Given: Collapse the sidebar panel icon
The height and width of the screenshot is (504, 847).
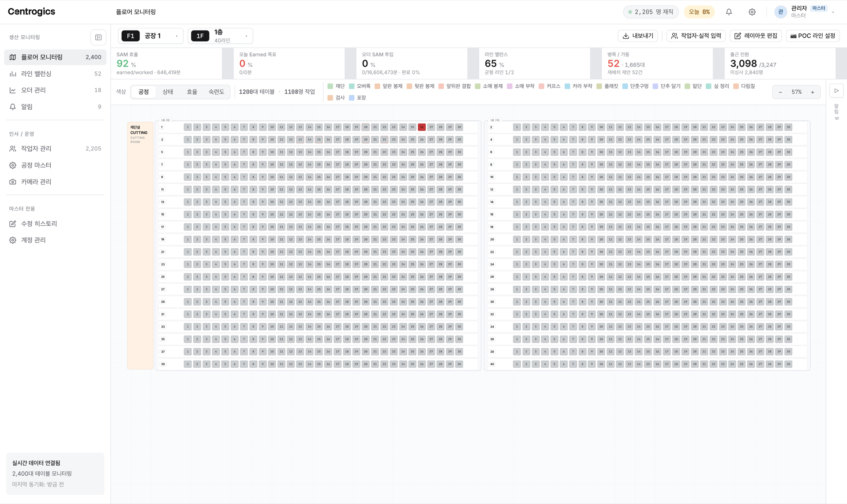Looking at the screenshot, I should tap(98, 37).
